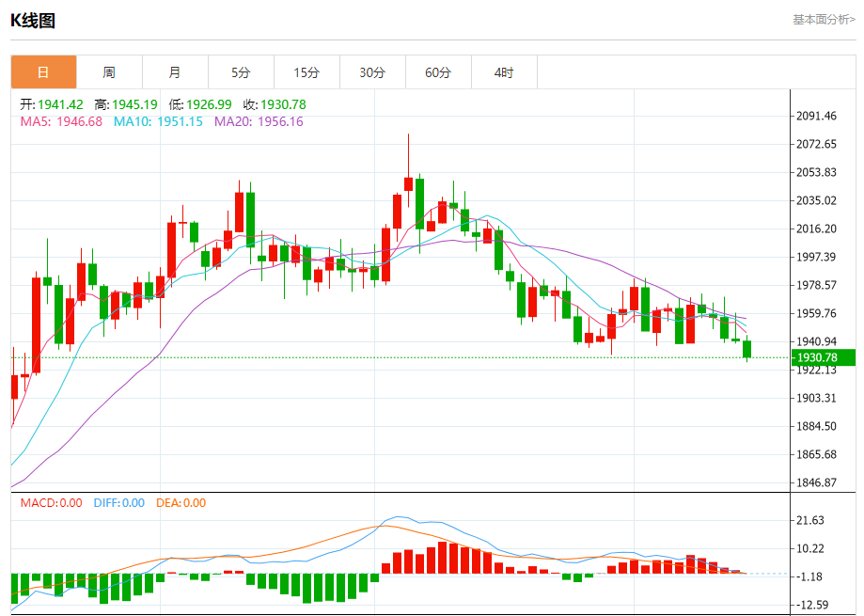Click the last green candlestick on the chart

coord(747,349)
